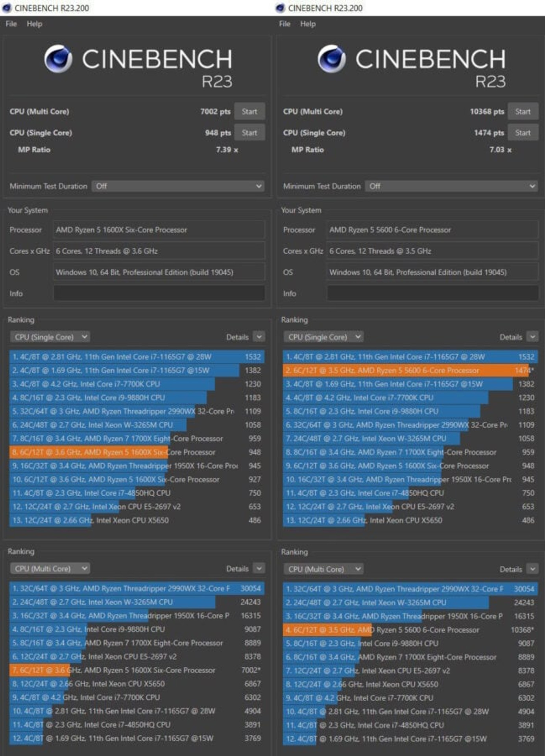Click '10368 pts' multi core score in right window
This screenshot has width=545, height=756.
pyautogui.click(x=487, y=112)
